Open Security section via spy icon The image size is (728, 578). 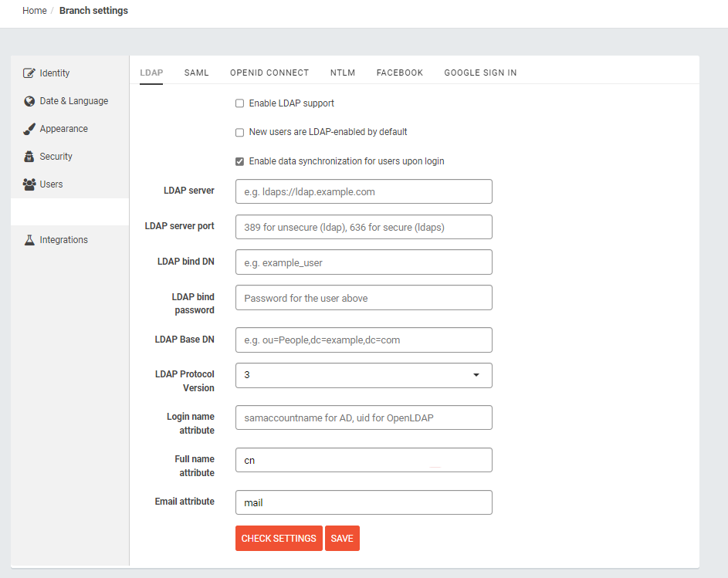29,157
